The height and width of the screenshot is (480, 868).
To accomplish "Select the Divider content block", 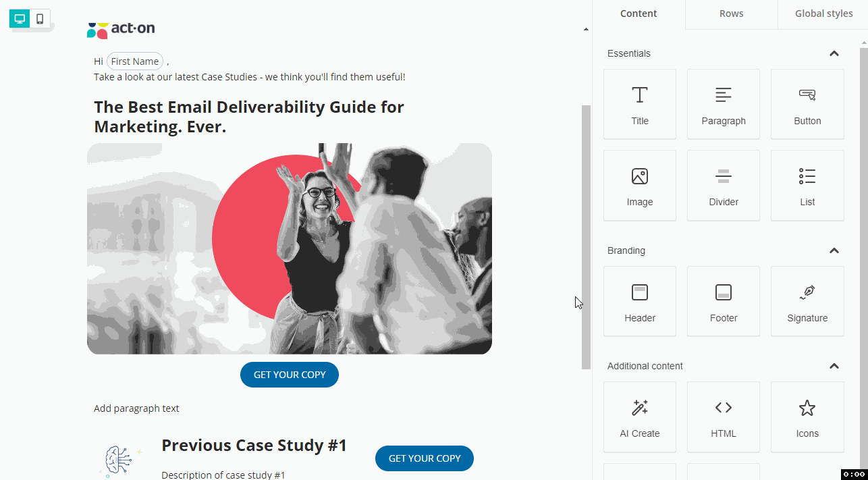I will 724,186.
